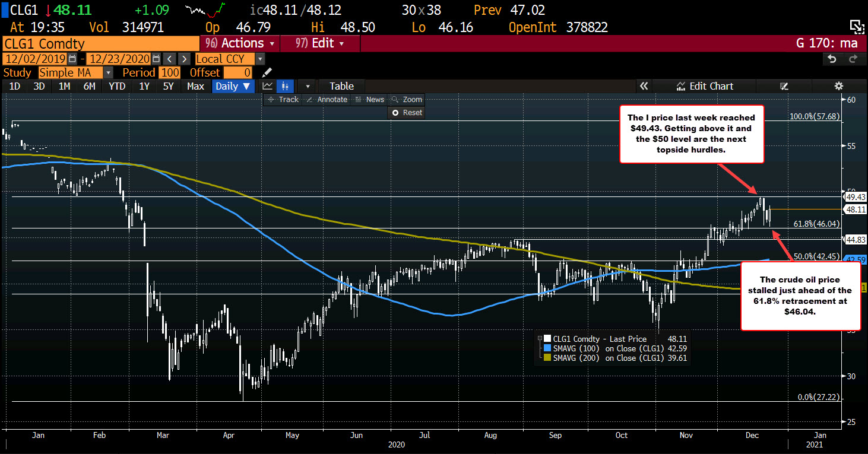
Task: Select the Max time range
Action: pyautogui.click(x=195, y=86)
